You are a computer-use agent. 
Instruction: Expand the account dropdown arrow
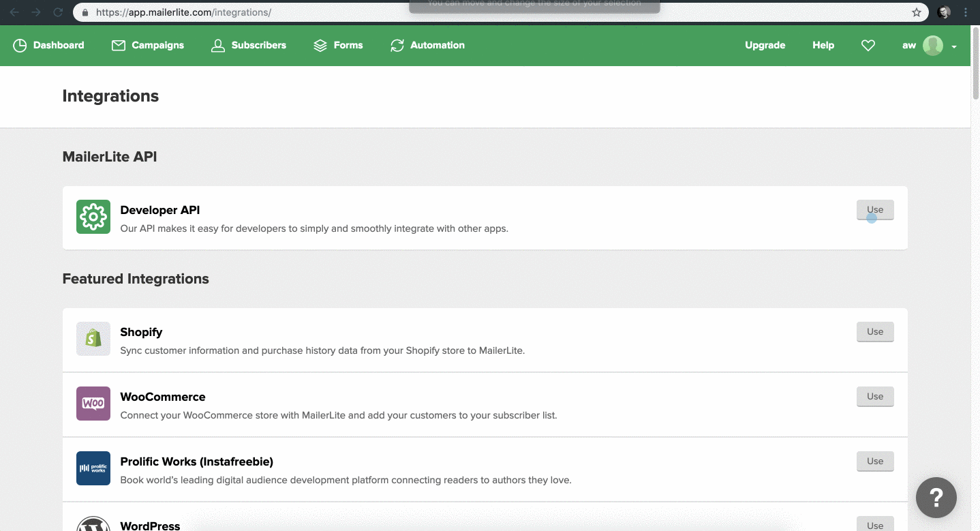954,46
